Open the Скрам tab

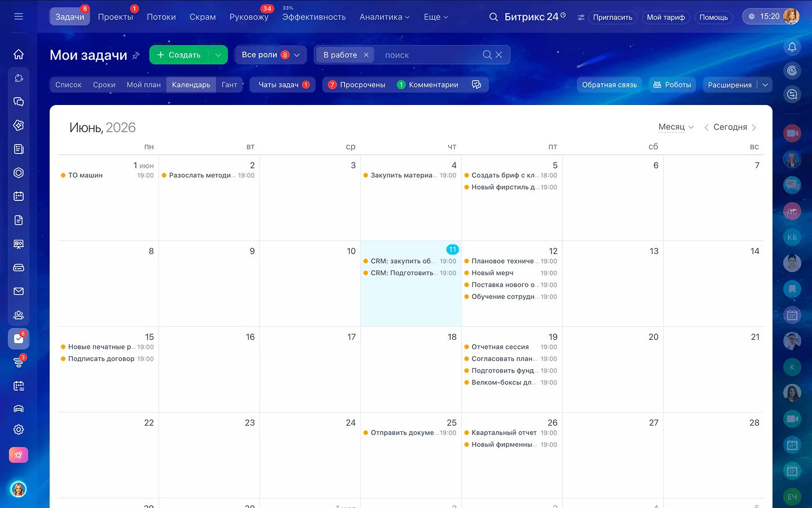[x=202, y=17]
